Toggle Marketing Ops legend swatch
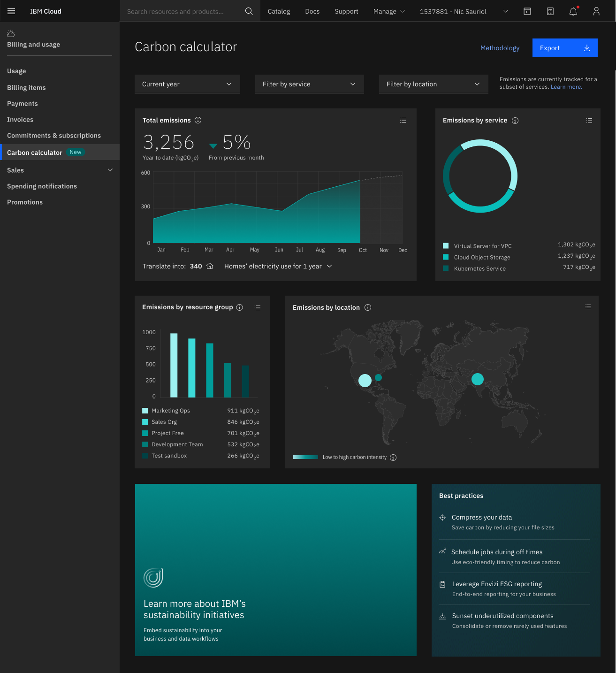This screenshot has height=673, width=616. (x=145, y=411)
